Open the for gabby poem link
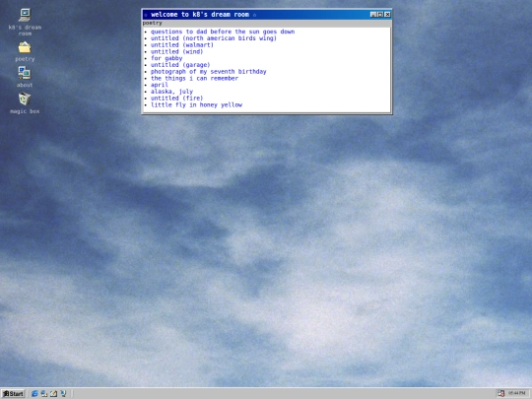 click(166, 58)
